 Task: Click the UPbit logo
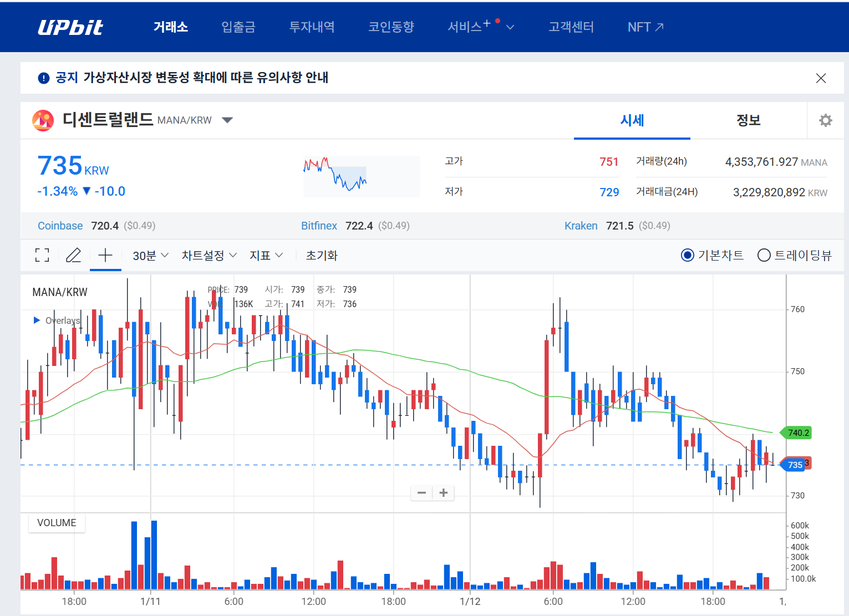[x=70, y=27]
